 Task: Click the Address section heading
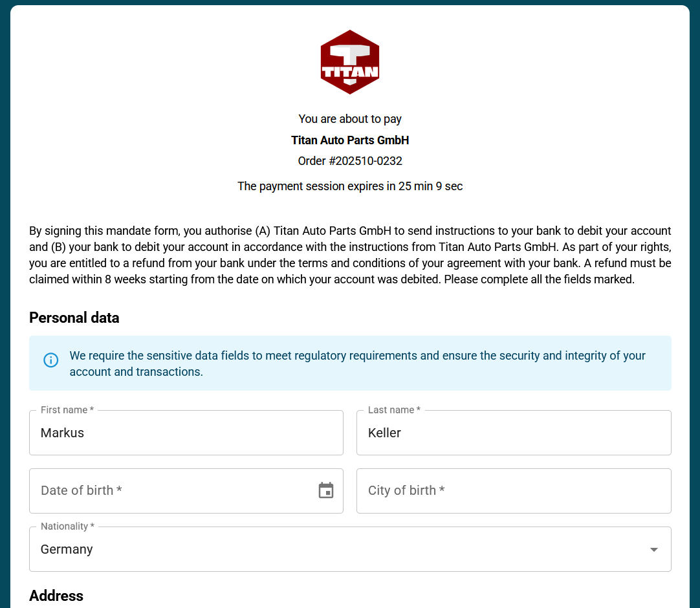[56, 596]
